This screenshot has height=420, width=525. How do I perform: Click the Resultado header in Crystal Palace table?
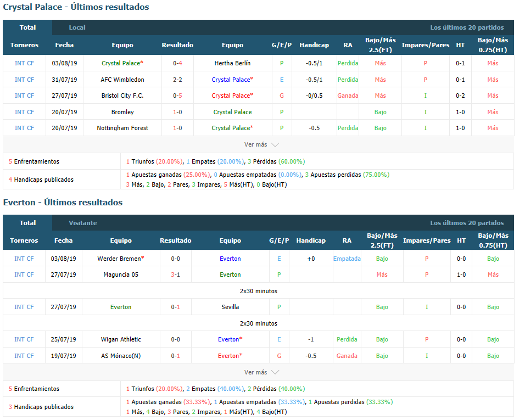coord(177,45)
